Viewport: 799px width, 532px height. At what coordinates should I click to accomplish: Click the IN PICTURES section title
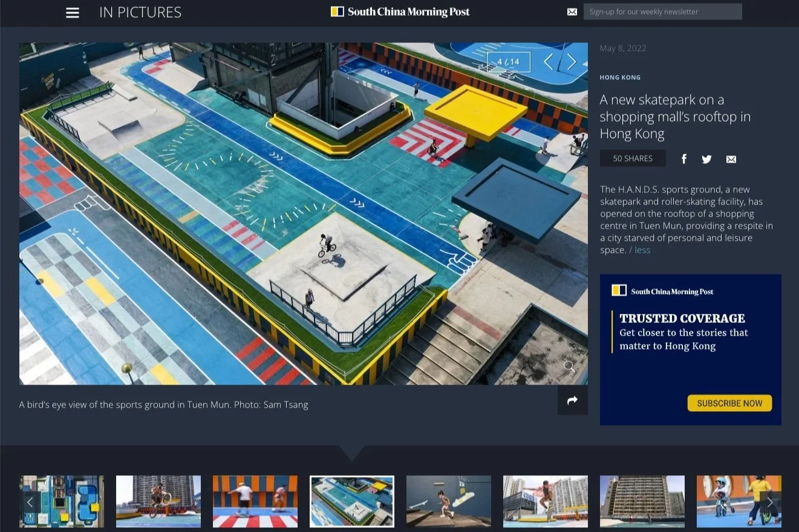click(140, 13)
